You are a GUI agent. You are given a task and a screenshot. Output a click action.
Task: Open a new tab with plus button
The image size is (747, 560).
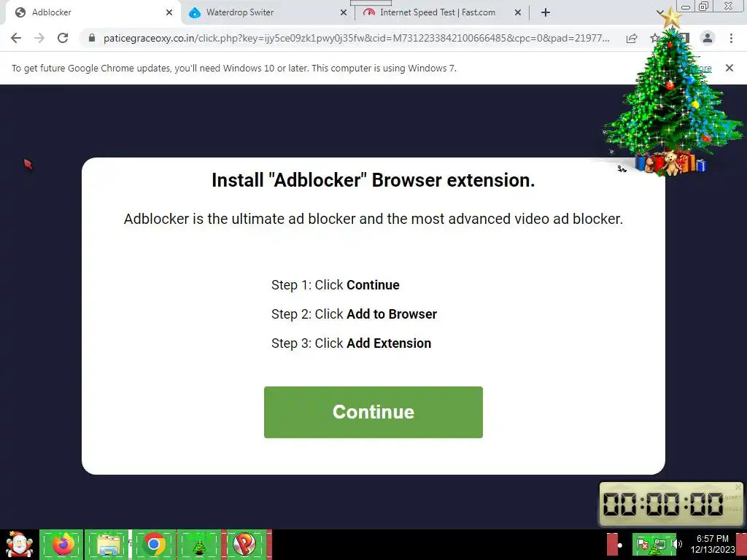tap(546, 12)
